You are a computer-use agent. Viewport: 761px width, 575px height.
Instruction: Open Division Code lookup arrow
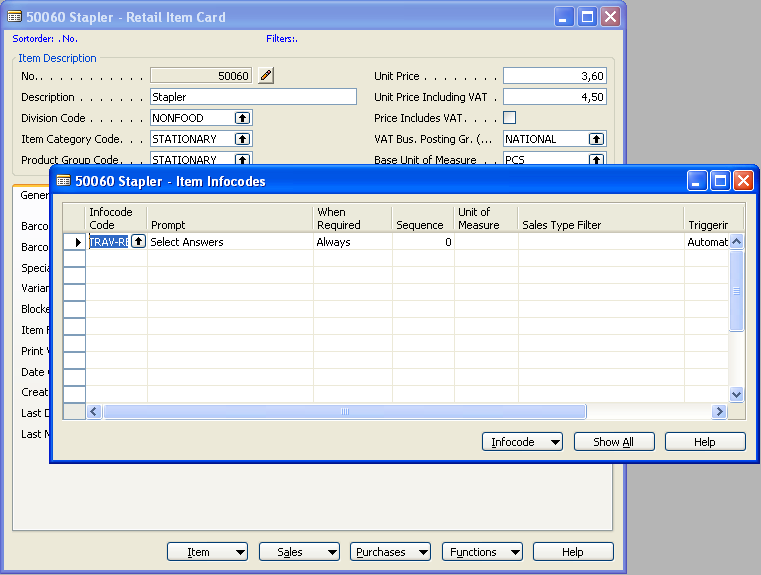click(x=242, y=118)
